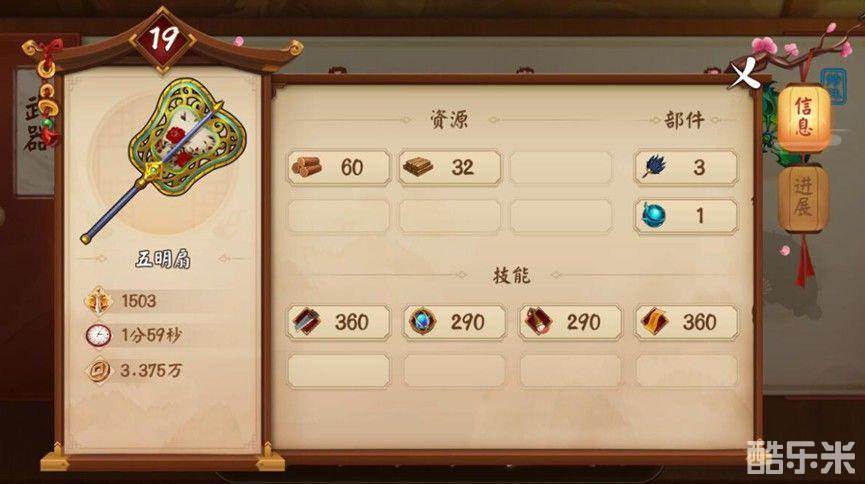
Task: Click the emblem icon beside 1503
Action: coord(98,301)
